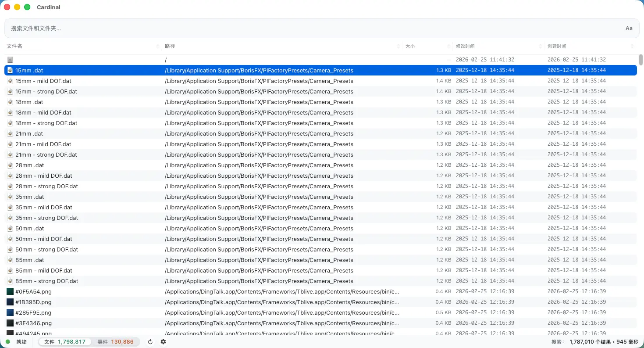The width and height of the screenshot is (644, 348).
Task: Sort by 大小 column sort arrows
Action: 448,46
